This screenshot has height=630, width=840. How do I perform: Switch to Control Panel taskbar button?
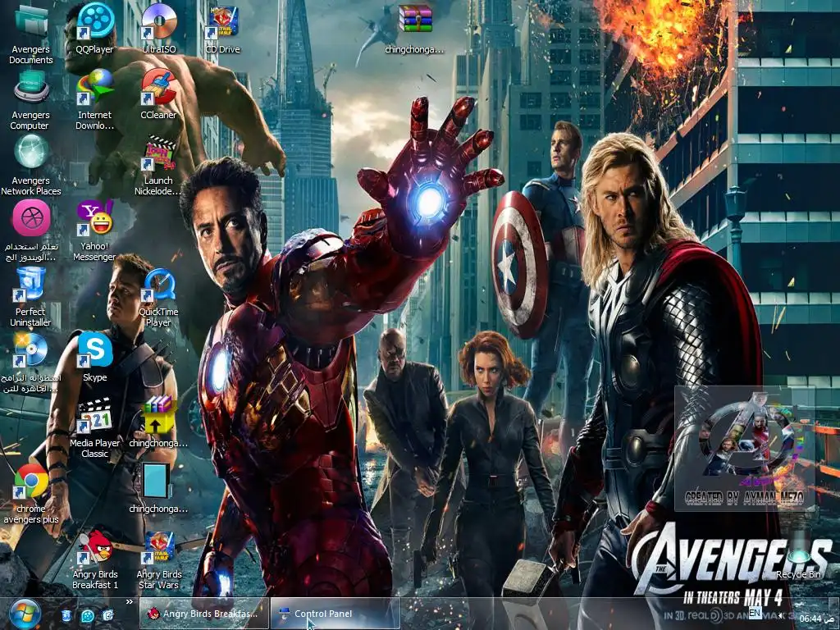pos(336,614)
